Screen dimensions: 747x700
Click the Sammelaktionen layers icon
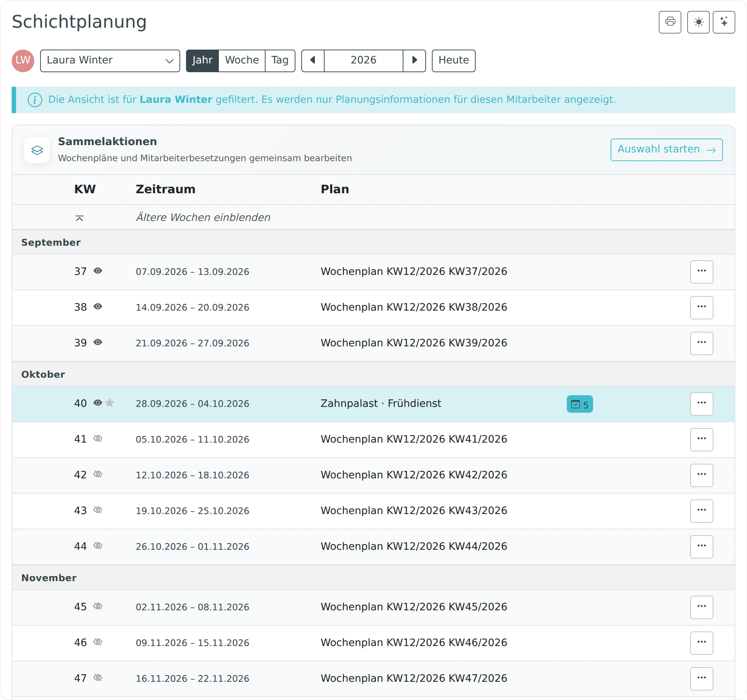(37, 150)
